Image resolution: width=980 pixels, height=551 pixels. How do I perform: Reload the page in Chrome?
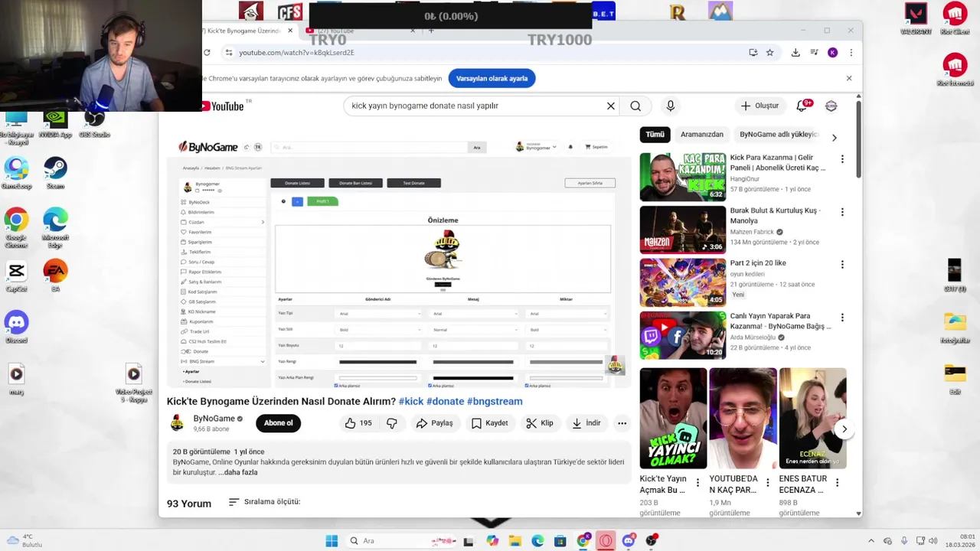click(207, 52)
